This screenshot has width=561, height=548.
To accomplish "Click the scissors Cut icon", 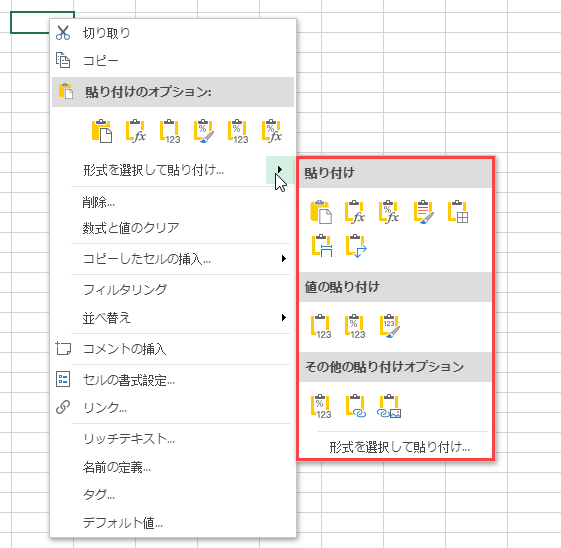I will point(63,33).
